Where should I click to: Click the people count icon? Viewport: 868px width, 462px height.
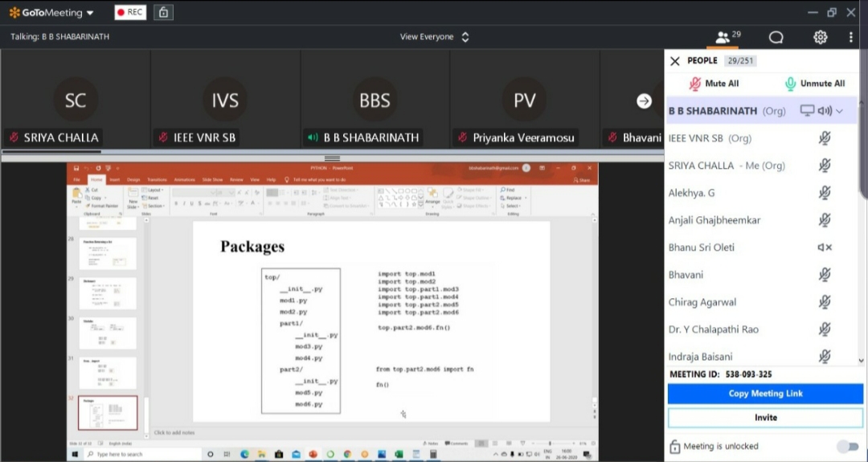point(727,37)
